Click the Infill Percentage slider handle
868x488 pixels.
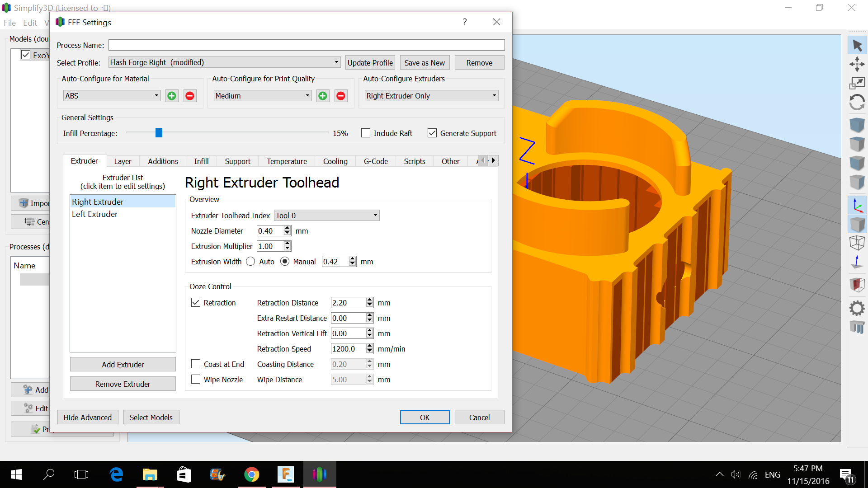[159, 133]
